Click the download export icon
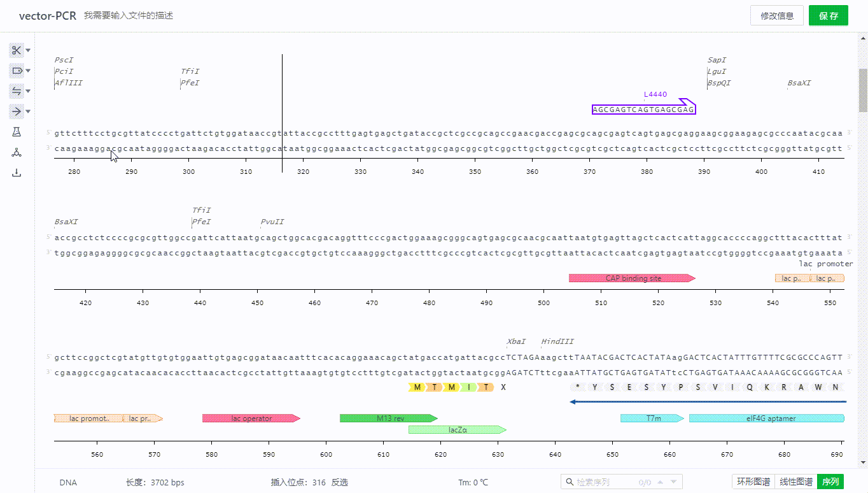This screenshot has height=493, width=868. (x=17, y=173)
